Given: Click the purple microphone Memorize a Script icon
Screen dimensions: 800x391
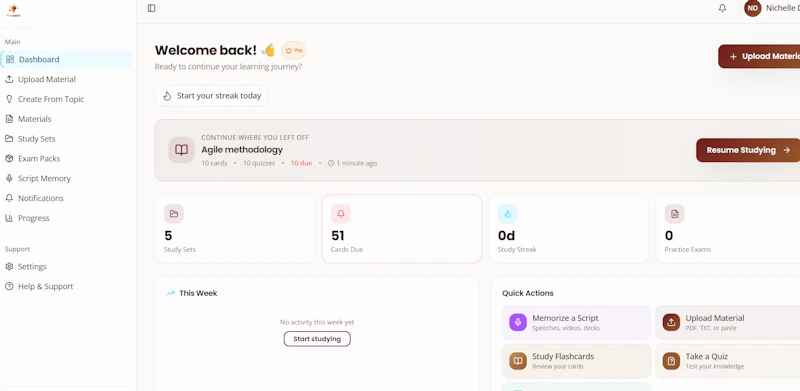Looking at the screenshot, I should tap(518, 322).
